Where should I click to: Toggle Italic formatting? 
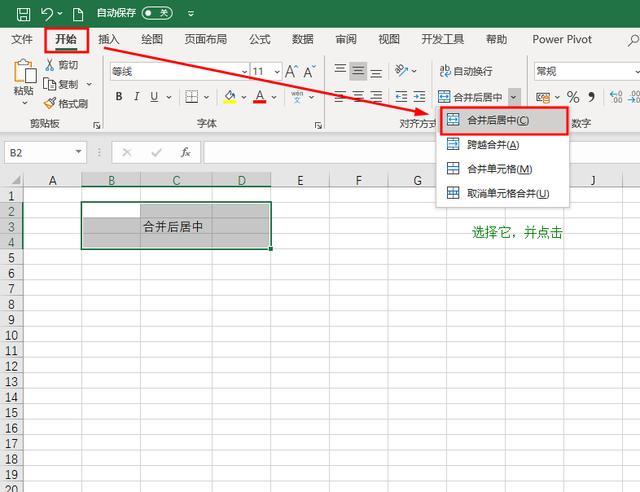136,97
